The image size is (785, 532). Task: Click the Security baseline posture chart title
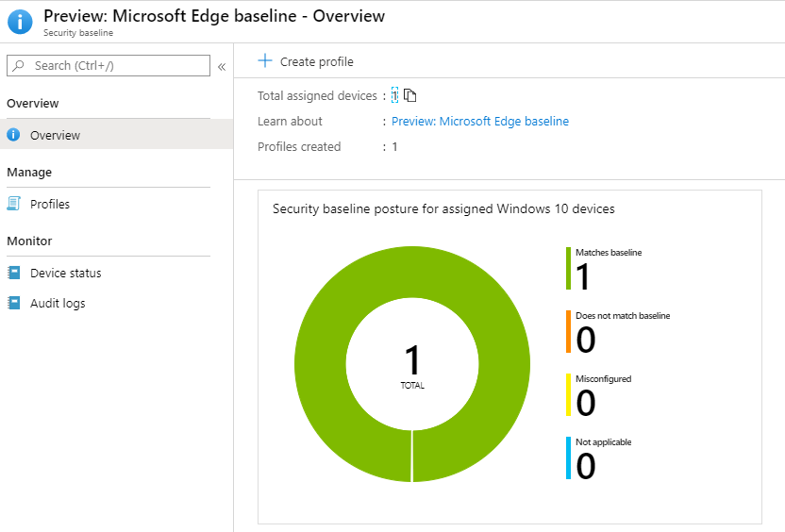[x=443, y=208]
